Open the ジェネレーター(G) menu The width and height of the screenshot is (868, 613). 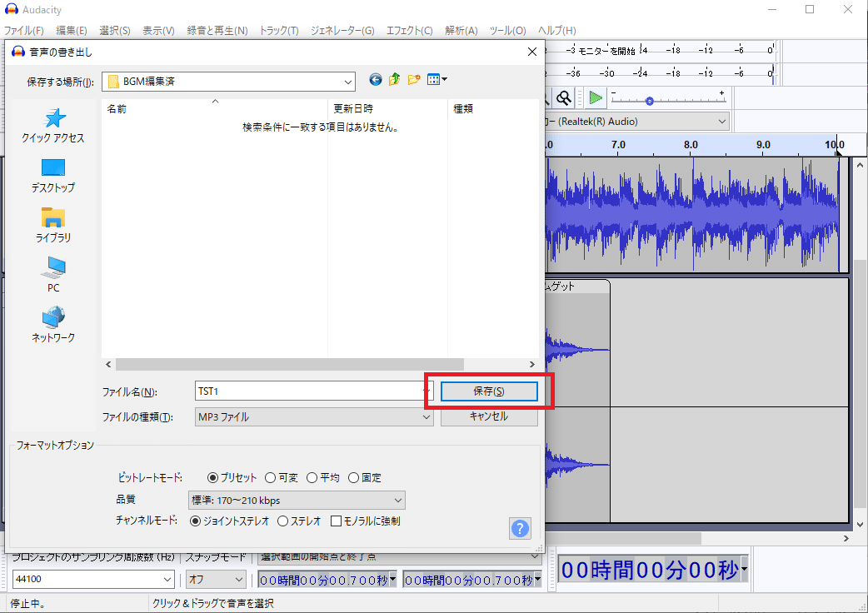point(342,31)
